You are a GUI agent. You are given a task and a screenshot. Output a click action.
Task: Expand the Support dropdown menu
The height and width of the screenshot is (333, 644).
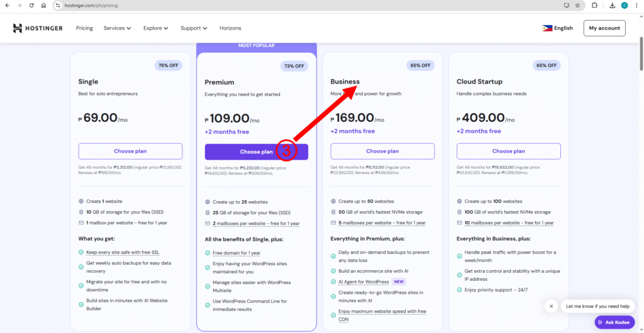coord(194,28)
